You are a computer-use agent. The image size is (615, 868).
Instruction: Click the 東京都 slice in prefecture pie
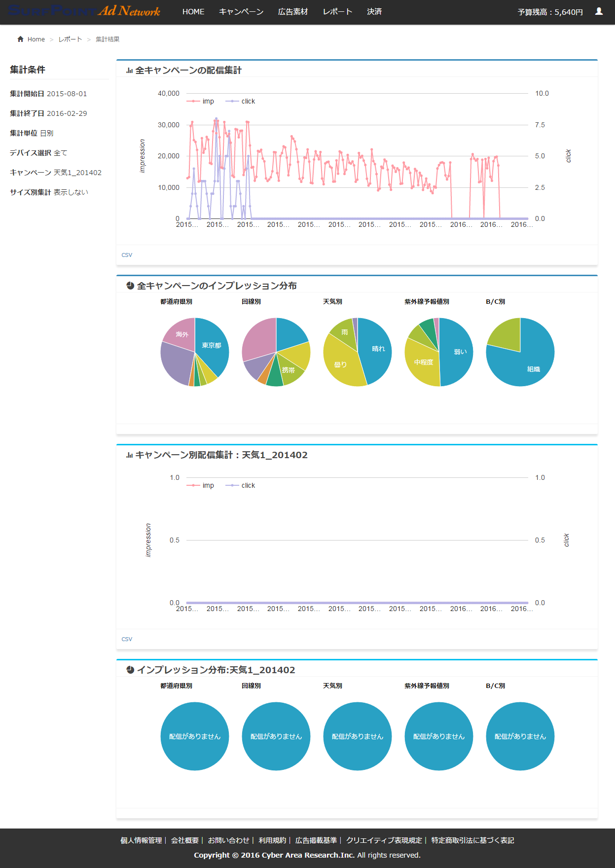point(212,348)
